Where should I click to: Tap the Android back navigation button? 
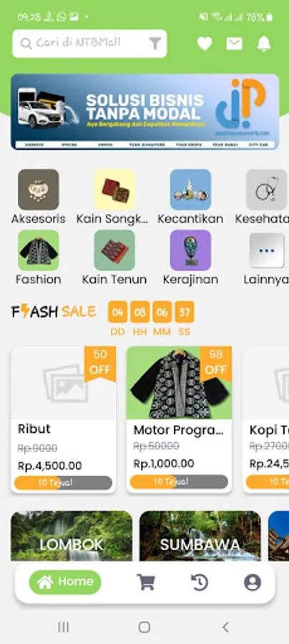pyautogui.click(x=225, y=627)
